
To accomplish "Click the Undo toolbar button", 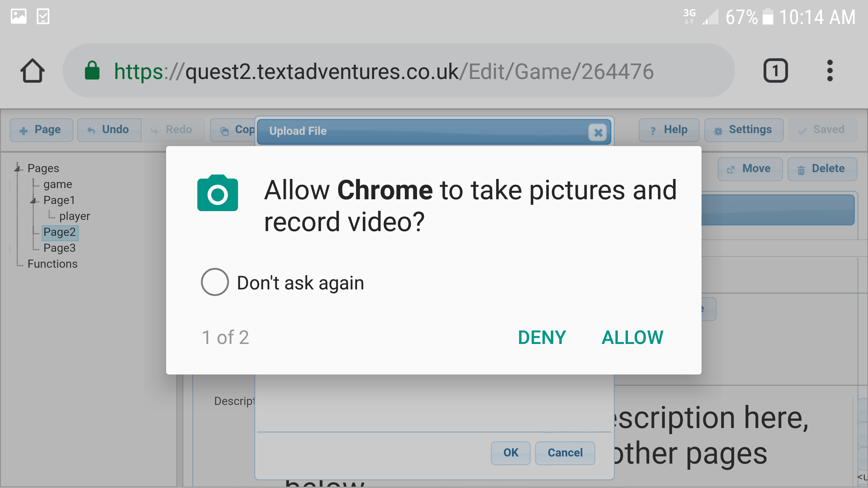I will [x=109, y=130].
